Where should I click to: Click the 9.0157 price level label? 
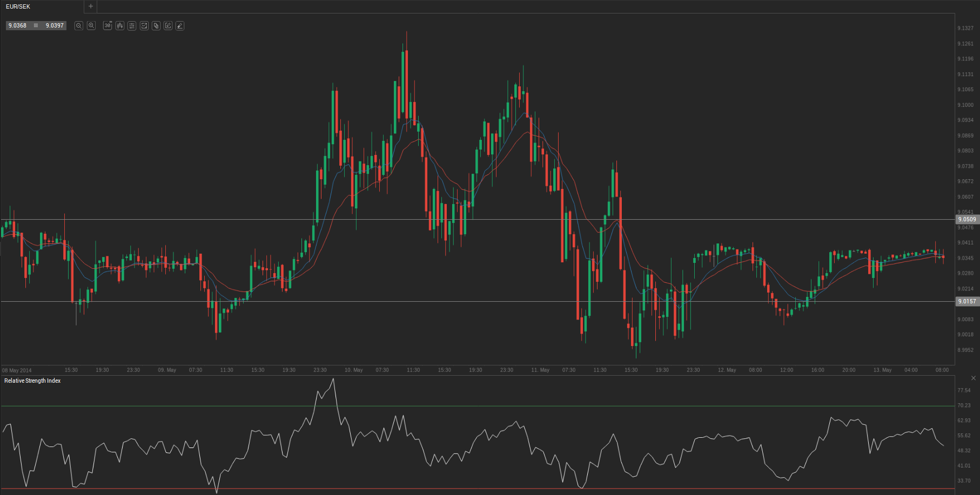(966, 302)
